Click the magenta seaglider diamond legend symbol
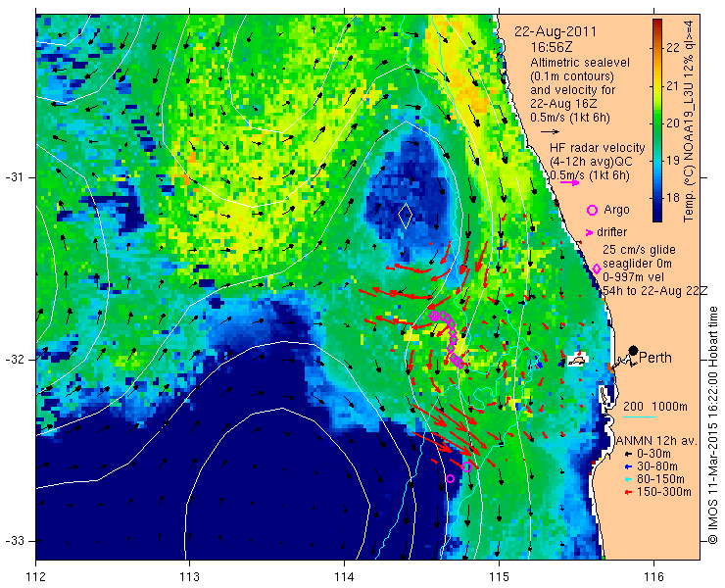Screen dimensions: 725x588 (597, 269)
